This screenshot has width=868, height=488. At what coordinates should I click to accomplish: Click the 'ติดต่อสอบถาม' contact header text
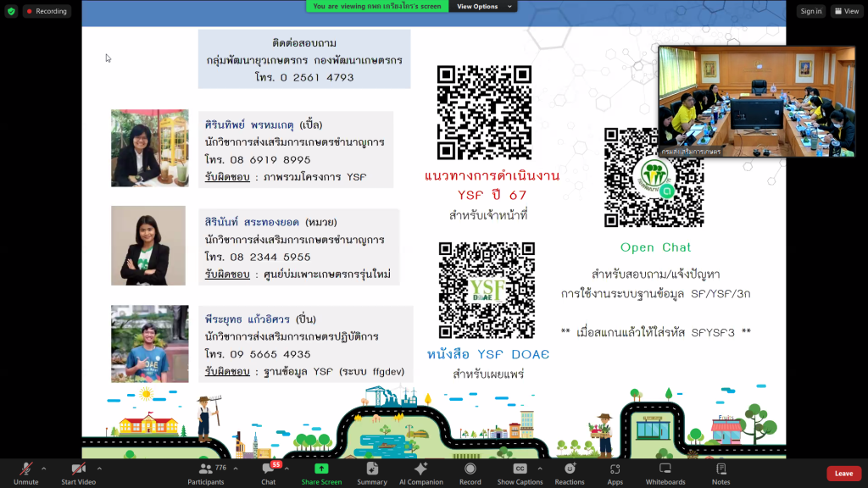coord(304,43)
